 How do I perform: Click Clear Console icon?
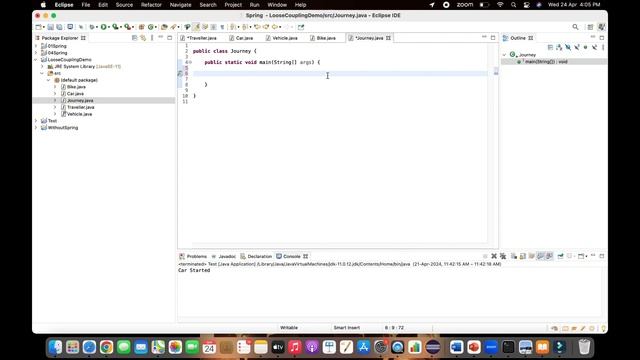click(x=514, y=256)
